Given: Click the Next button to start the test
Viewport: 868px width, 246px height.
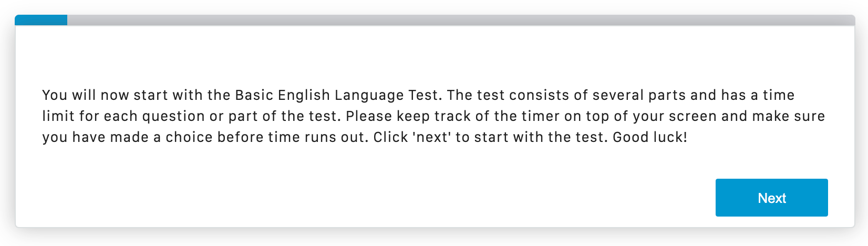Looking at the screenshot, I should (x=771, y=198).
